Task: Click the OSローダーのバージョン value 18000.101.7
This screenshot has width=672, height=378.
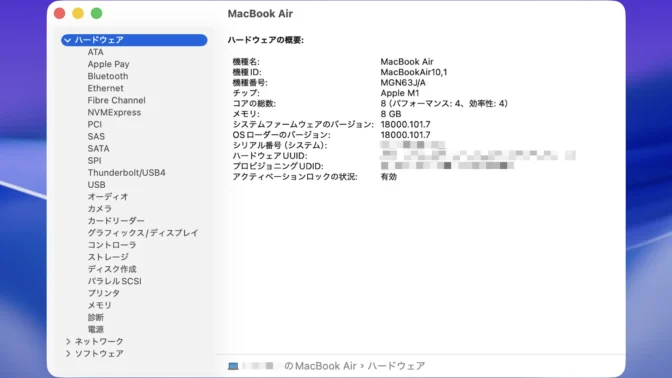Action: tap(405, 135)
